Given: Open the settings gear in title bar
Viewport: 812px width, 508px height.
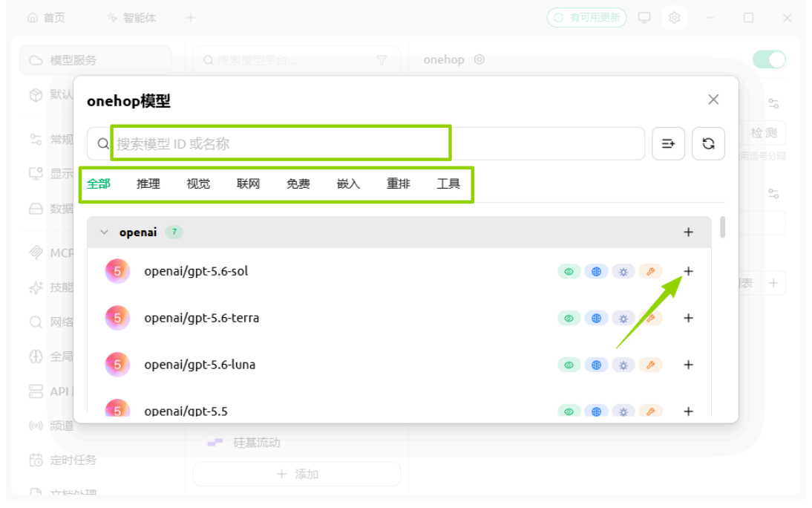Looking at the screenshot, I should coord(674,18).
